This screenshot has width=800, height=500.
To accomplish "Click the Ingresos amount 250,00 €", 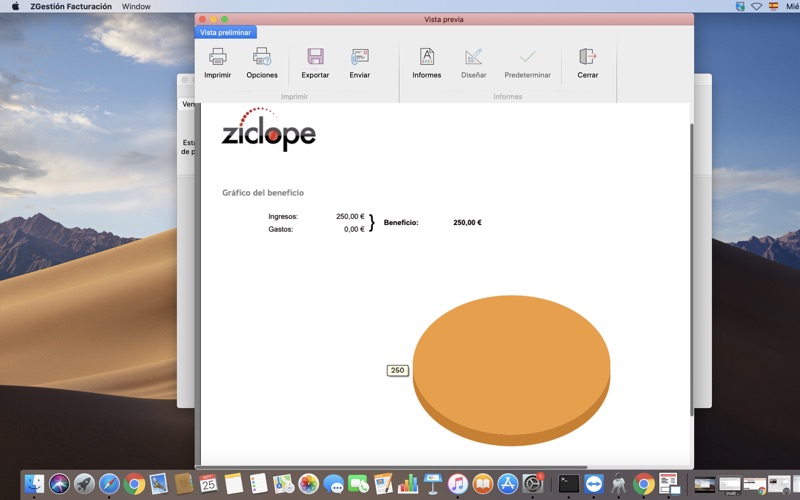I will click(350, 216).
